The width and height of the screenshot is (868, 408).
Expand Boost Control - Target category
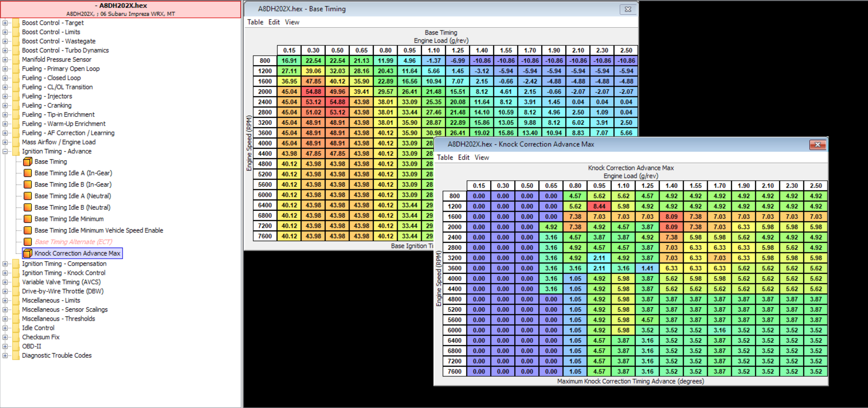5,23
